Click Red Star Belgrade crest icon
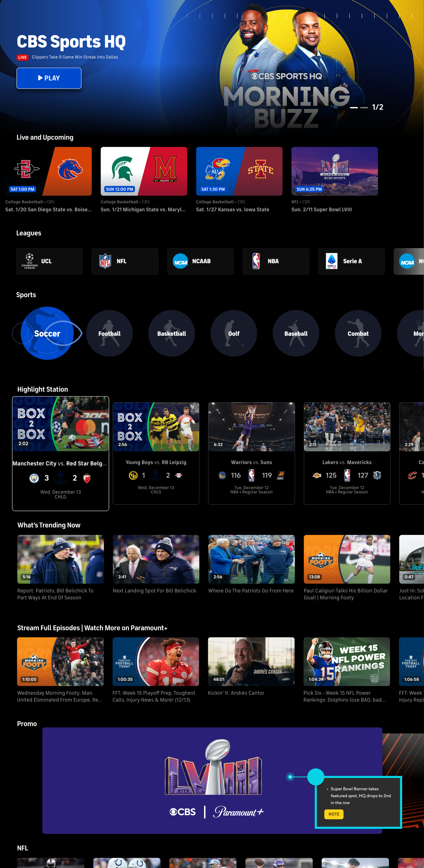 (87, 478)
